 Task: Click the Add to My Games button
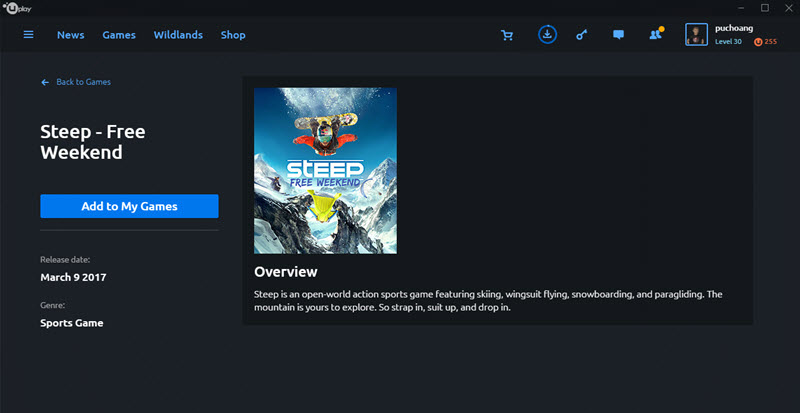click(130, 206)
